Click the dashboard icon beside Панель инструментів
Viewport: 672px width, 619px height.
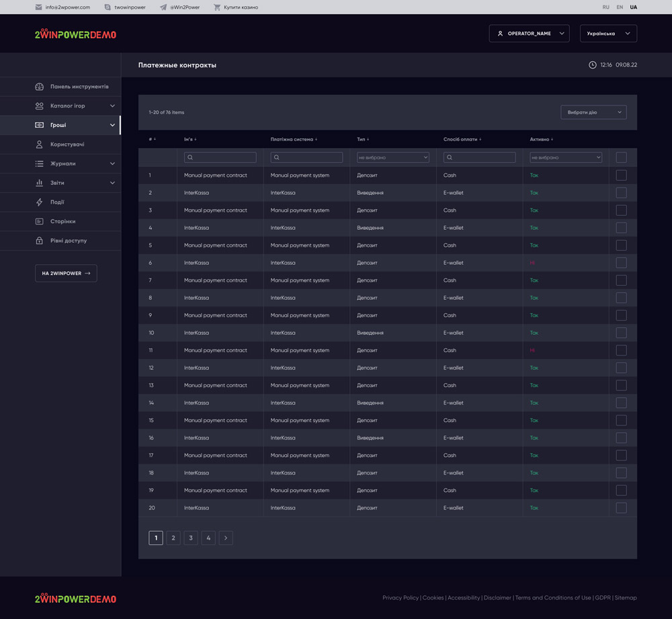[x=39, y=87]
